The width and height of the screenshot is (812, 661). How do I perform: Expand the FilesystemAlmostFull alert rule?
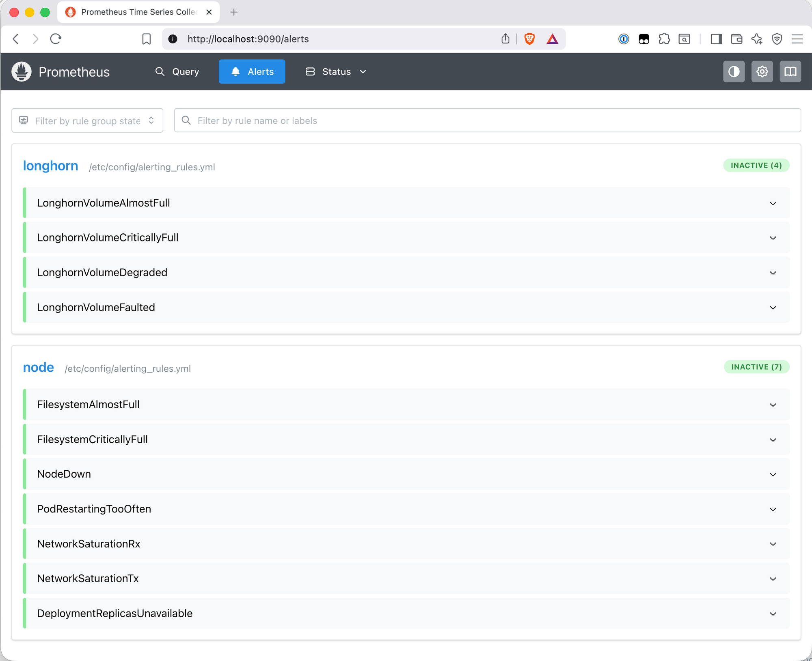[406, 405]
